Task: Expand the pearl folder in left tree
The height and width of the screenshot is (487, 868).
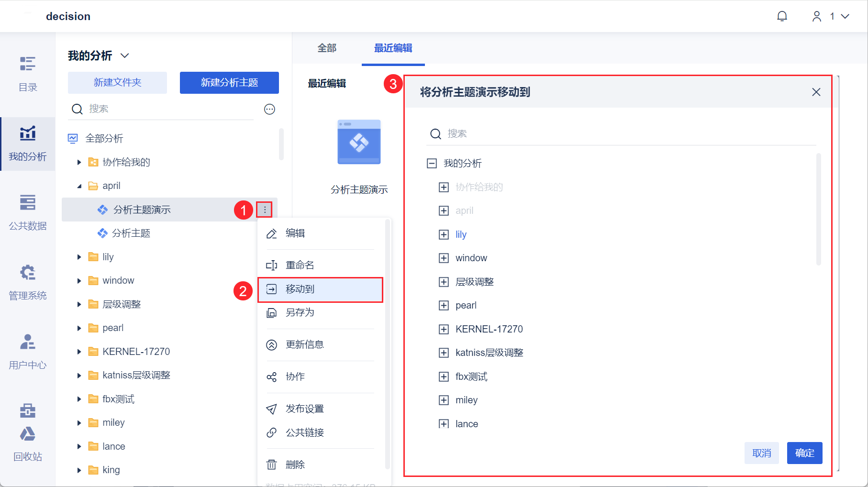Action: [79, 328]
